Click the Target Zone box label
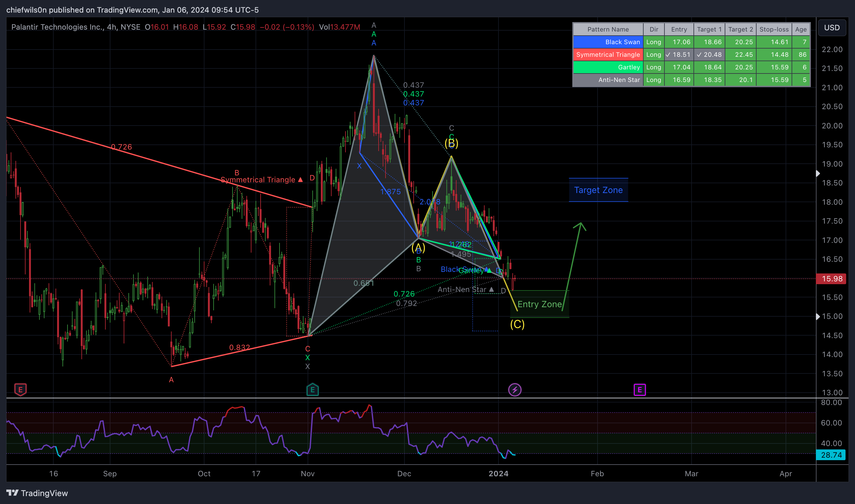 (x=598, y=190)
